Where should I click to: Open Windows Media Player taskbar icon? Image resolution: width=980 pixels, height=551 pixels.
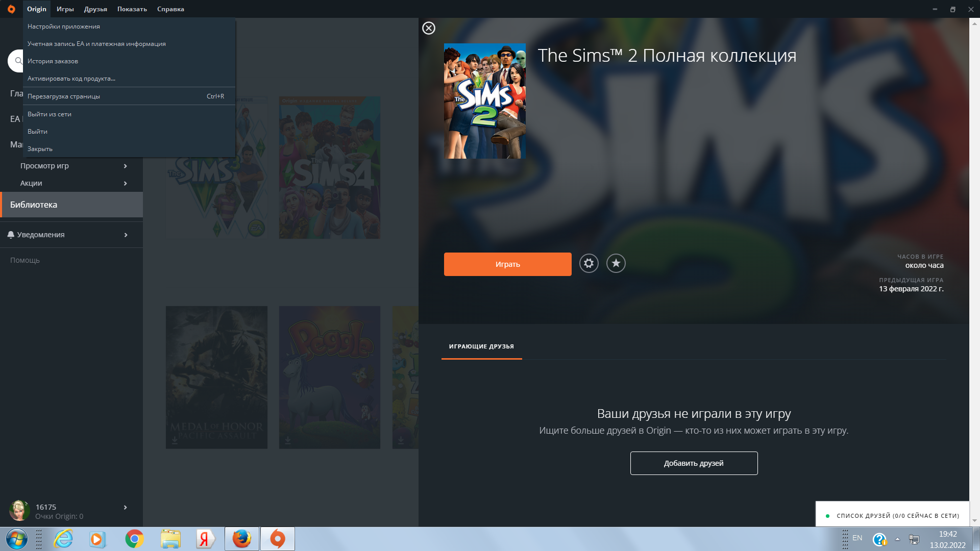[97, 539]
